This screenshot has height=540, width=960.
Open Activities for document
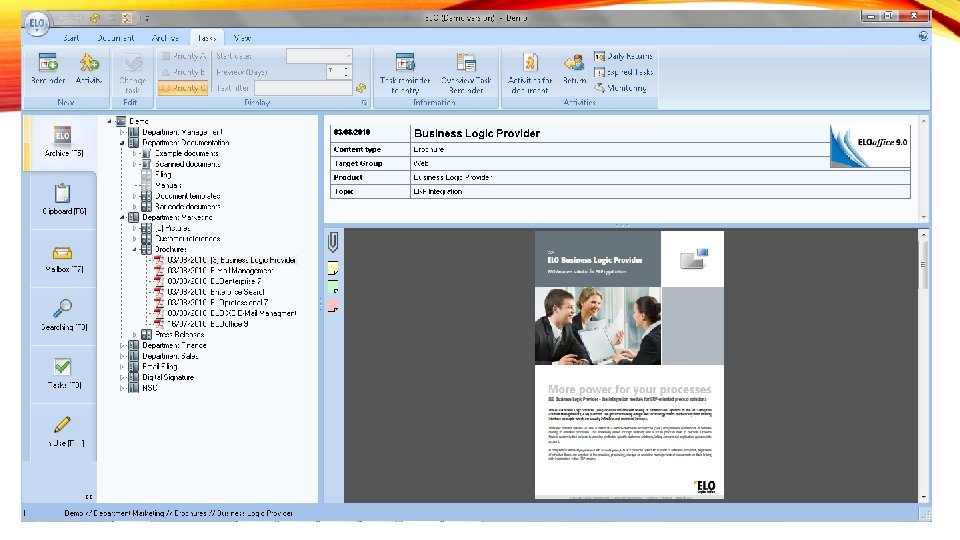click(530, 73)
